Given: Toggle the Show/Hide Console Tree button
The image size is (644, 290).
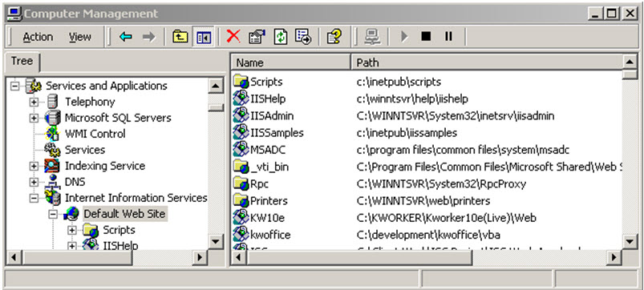Looking at the screenshot, I should click(203, 37).
